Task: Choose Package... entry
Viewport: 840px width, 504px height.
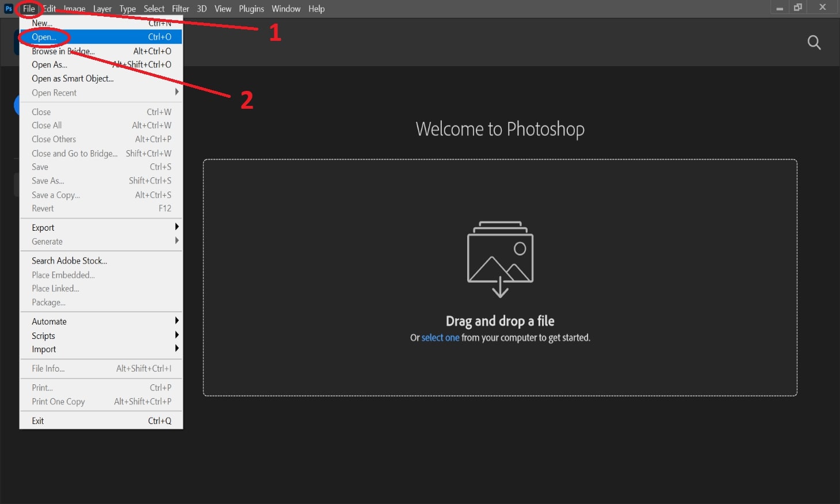Action: coord(101,302)
